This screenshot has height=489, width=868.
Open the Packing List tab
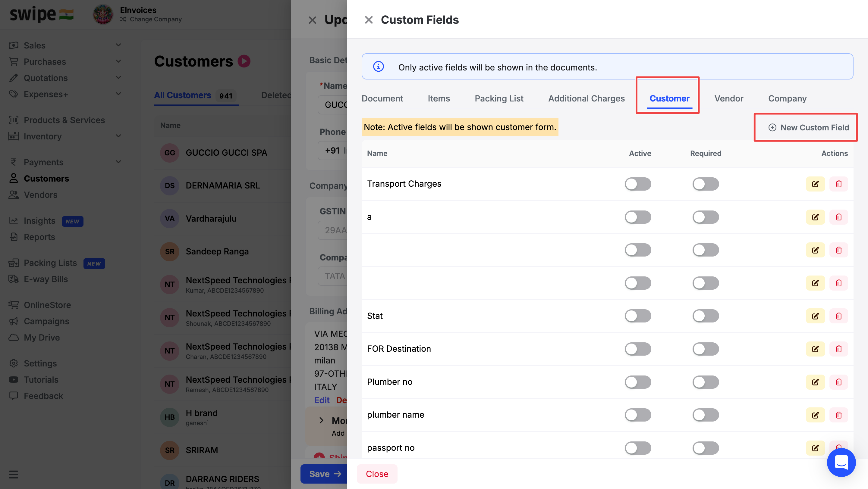coord(499,98)
